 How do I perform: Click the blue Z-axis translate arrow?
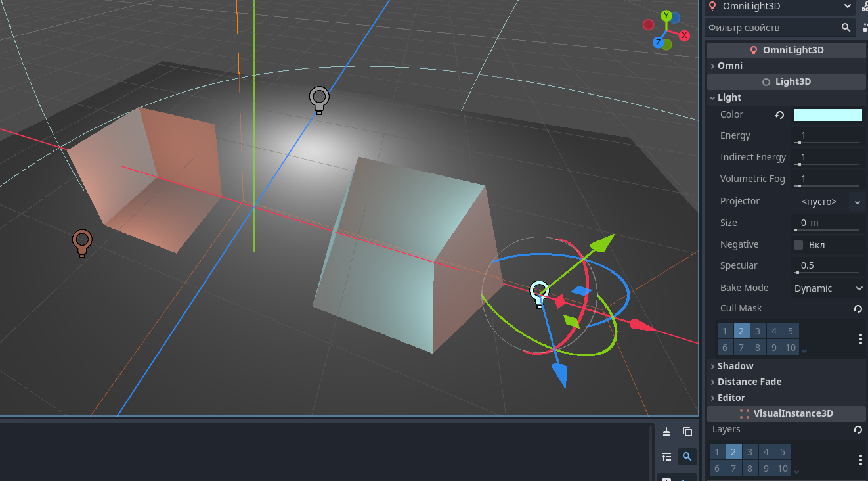(559, 375)
